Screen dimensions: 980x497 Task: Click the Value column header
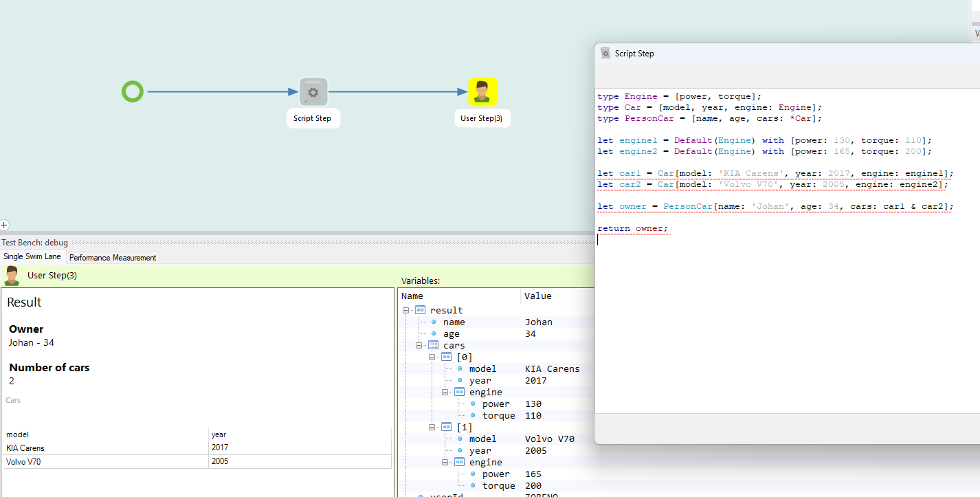[x=538, y=296]
